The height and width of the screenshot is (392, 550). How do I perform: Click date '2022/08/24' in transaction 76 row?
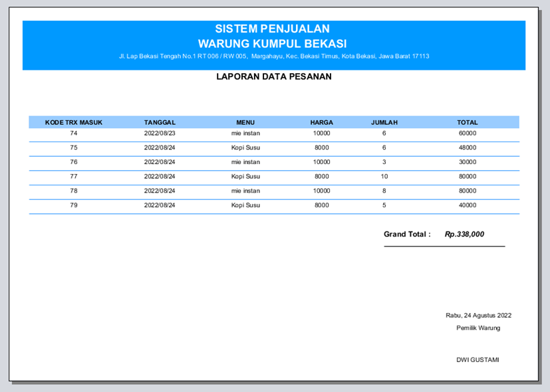[x=160, y=162]
